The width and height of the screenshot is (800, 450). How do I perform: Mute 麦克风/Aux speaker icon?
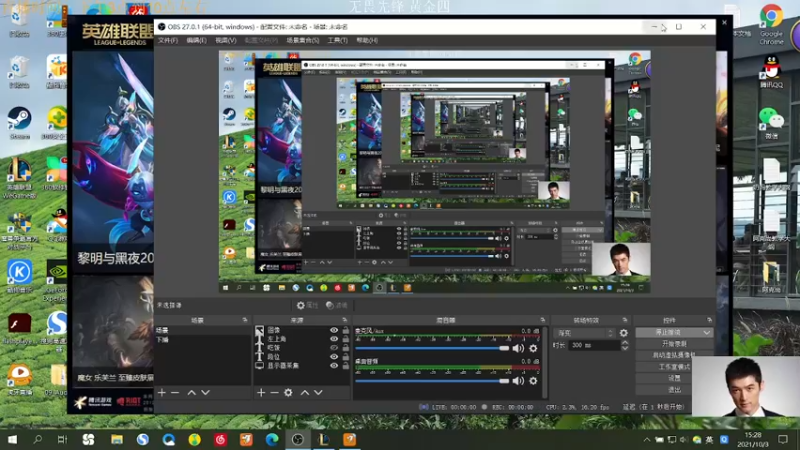pos(518,348)
